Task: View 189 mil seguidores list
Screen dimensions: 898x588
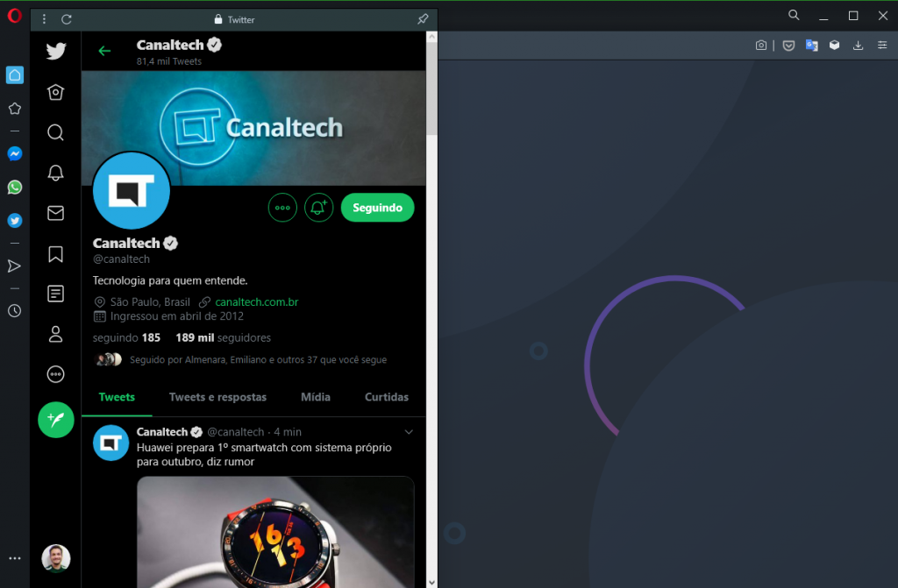Action: click(224, 337)
